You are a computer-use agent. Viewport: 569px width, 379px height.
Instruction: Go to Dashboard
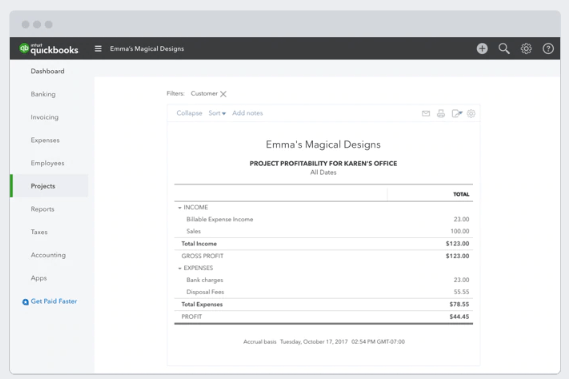point(48,71)
